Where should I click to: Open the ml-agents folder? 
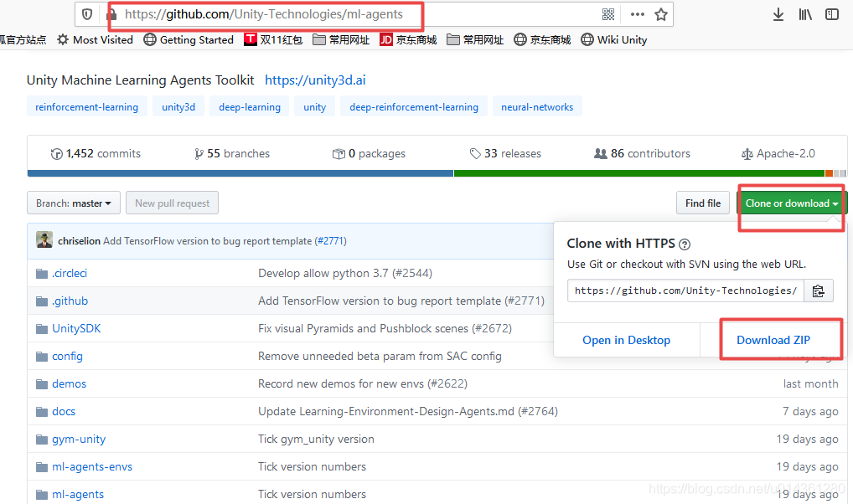click(x=78, y=495)
